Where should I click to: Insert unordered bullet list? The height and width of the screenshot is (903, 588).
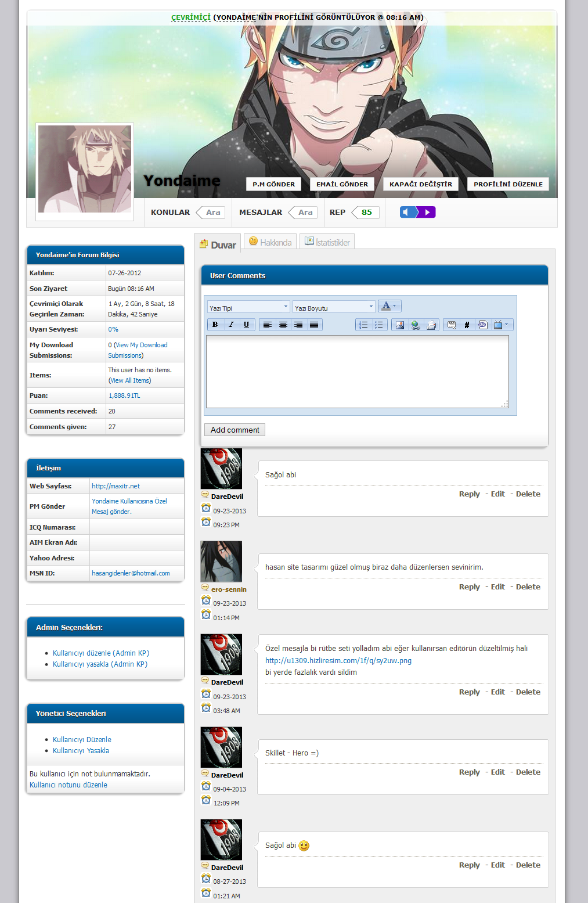[378, 325]
